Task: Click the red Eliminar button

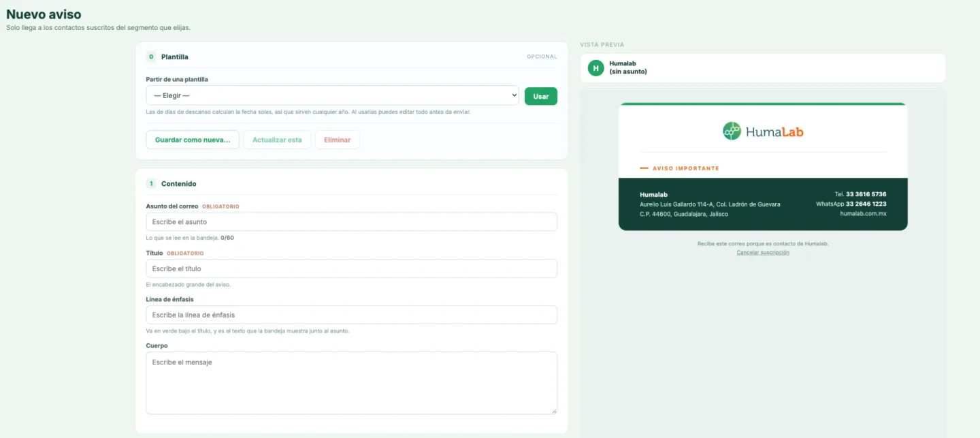Action: coord(338,140)
